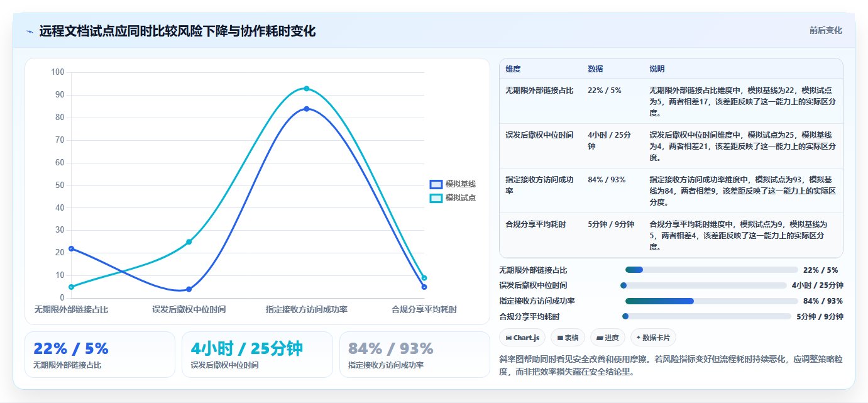This screenshot has width=868, height=403.
Task: Click the 表格 tag button
Action: pyautogui.click(x=568, y=338)
